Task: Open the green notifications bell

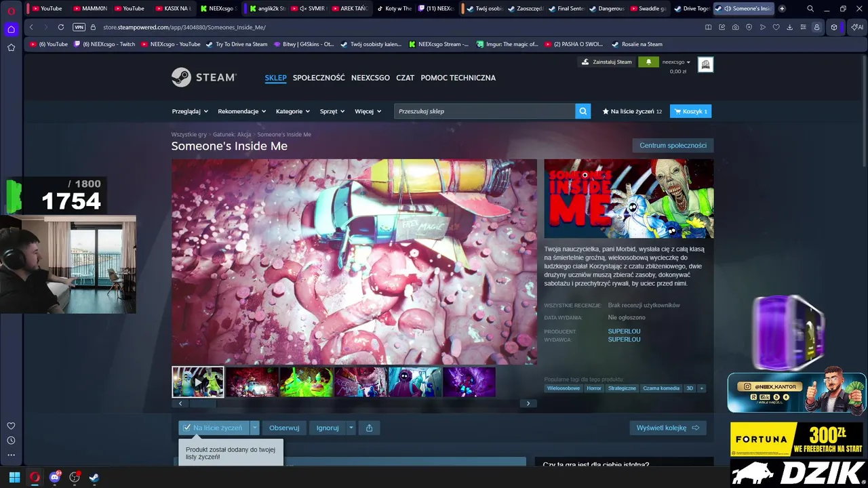Action: [x=648, y=62]
